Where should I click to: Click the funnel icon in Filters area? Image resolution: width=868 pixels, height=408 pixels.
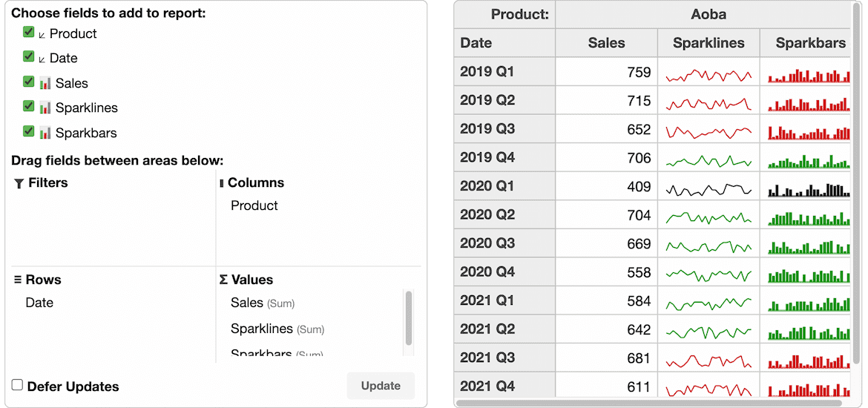point(19,183)
